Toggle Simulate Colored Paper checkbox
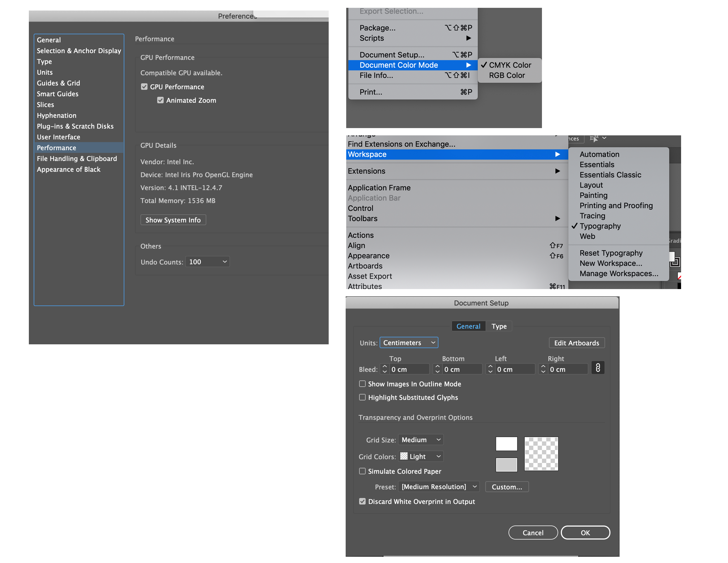Image resolution: width=728 pixels, height=563 pixels. [362, 471]
